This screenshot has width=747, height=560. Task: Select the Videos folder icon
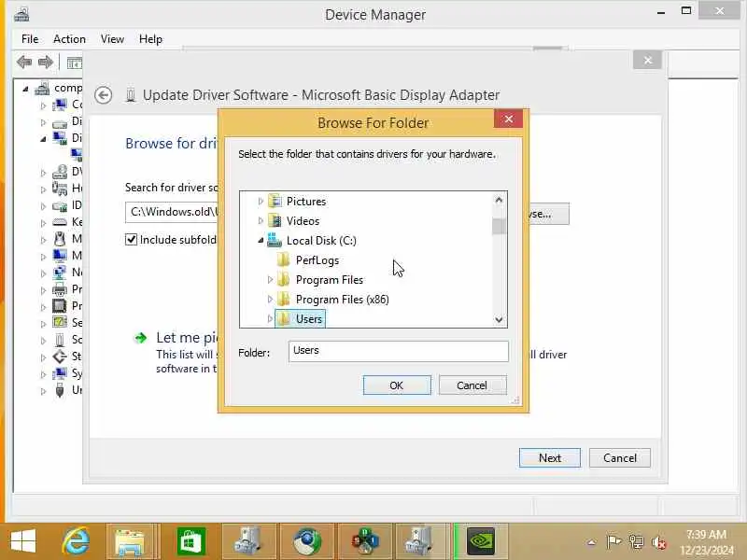(x=275, y=221)
